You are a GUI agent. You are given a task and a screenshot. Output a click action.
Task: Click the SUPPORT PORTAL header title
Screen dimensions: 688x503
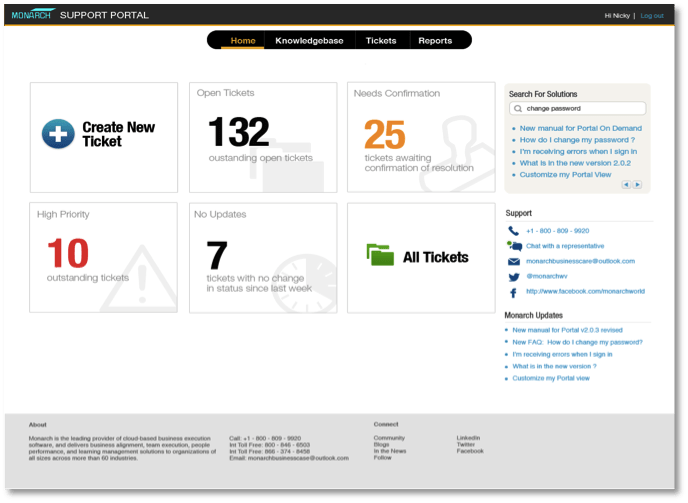pos(104,15)
